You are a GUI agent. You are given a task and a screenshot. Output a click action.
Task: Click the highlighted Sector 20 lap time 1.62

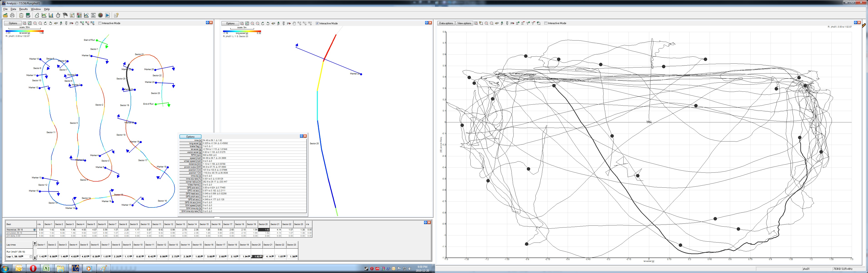(x=257, y=256)
